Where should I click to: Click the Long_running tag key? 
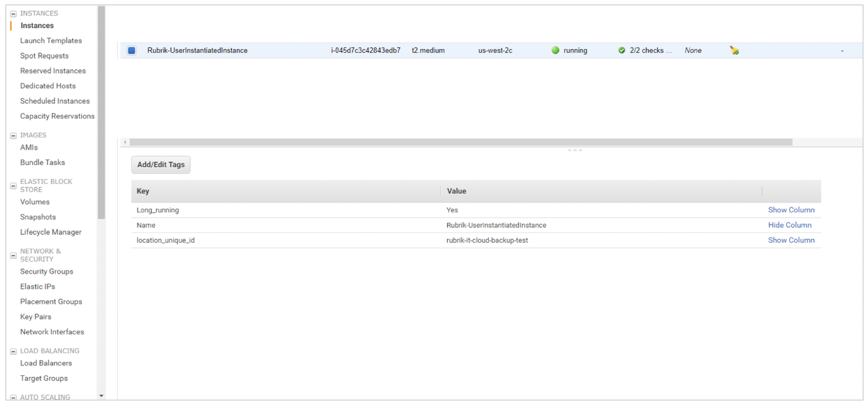tap(158, 210)
